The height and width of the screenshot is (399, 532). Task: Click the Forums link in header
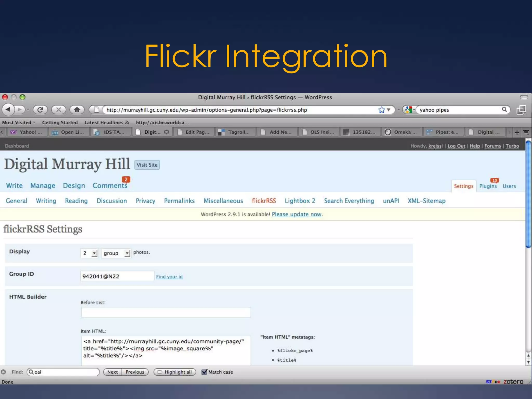pos(493,146)
